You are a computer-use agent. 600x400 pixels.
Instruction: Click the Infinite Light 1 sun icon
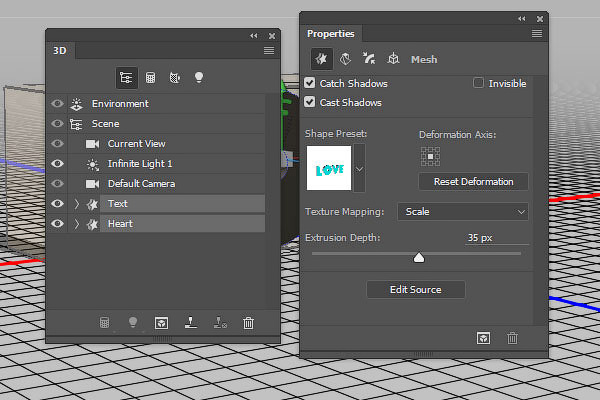[x=92, y=164]
